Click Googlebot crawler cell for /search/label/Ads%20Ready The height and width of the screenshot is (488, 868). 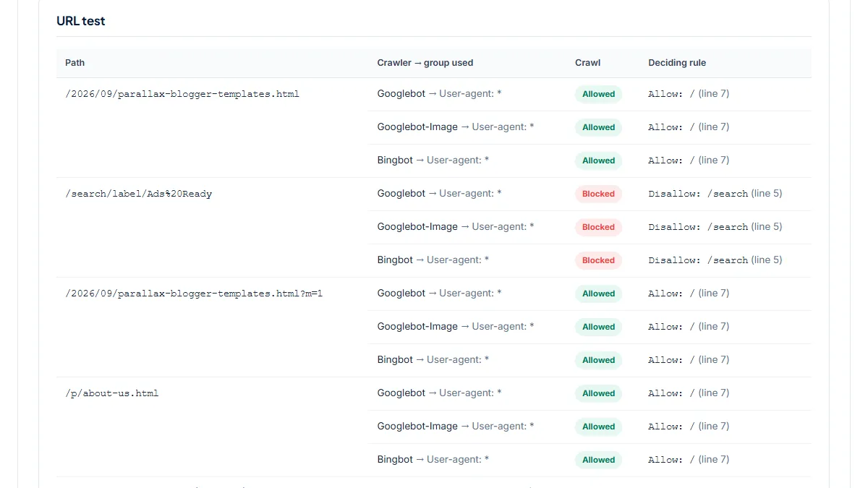pyautogui.click(x=439, y=194)
